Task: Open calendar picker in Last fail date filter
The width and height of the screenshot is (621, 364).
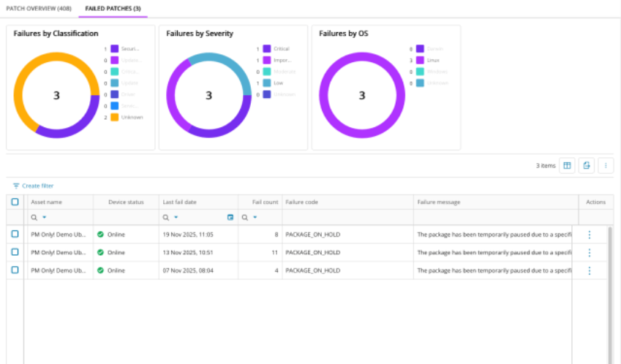Action: pyautogui.click(x=230, y=217)
